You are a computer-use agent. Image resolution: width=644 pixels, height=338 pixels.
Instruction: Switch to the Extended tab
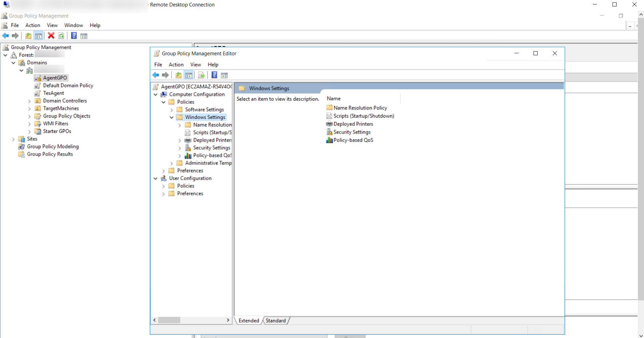tap(249, 321)
